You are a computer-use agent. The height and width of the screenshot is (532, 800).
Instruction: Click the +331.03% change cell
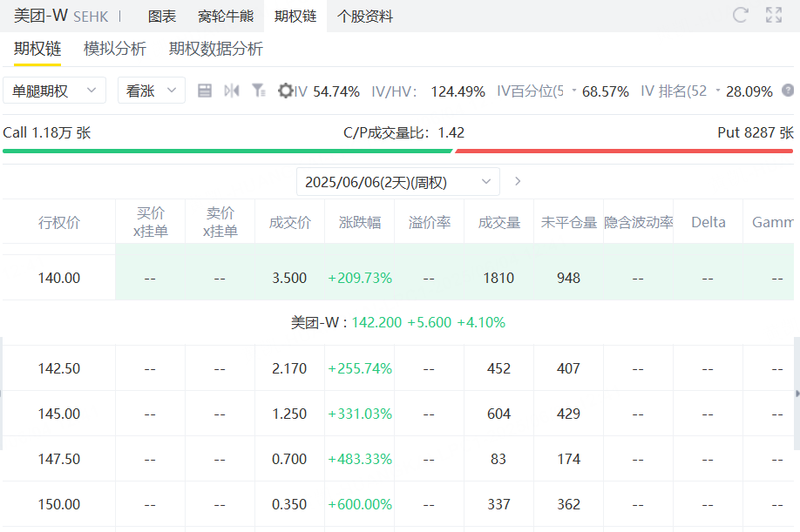click(360, 414)
